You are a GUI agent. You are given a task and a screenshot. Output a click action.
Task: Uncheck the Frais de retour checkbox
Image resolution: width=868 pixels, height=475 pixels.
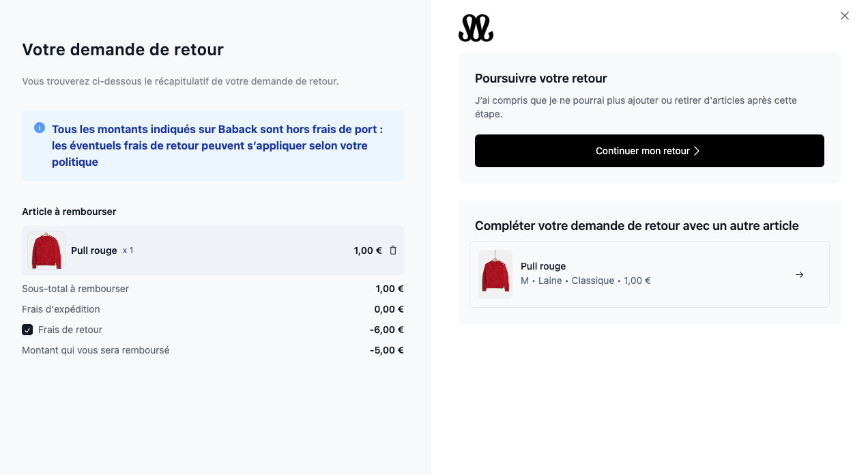pos(27,330)
